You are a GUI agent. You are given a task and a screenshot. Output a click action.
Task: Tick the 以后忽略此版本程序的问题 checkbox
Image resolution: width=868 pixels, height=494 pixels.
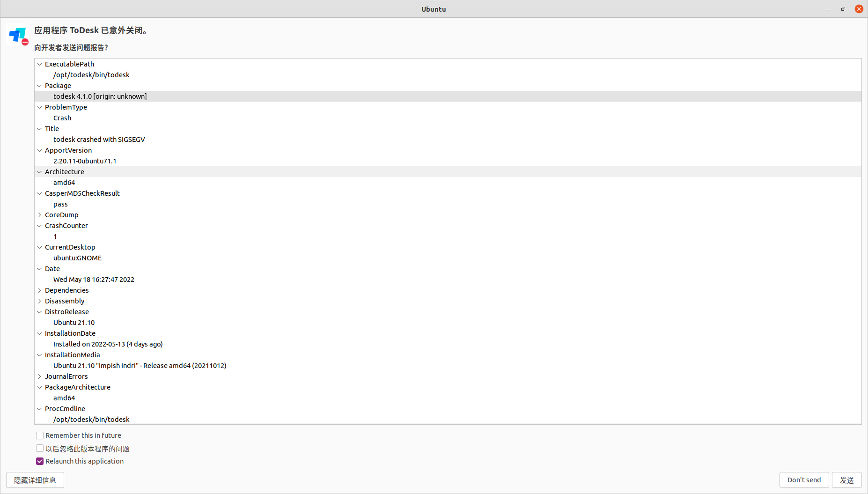[40, 449]
